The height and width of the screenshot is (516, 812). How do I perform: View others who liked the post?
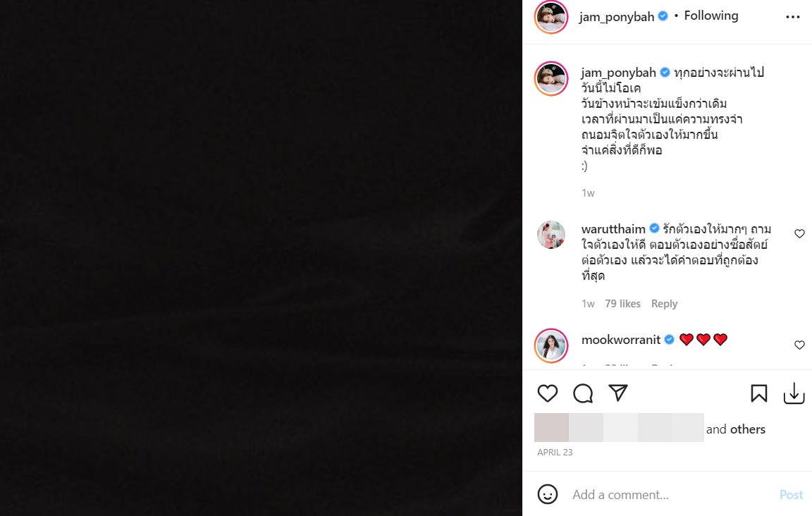pos(747,429)
